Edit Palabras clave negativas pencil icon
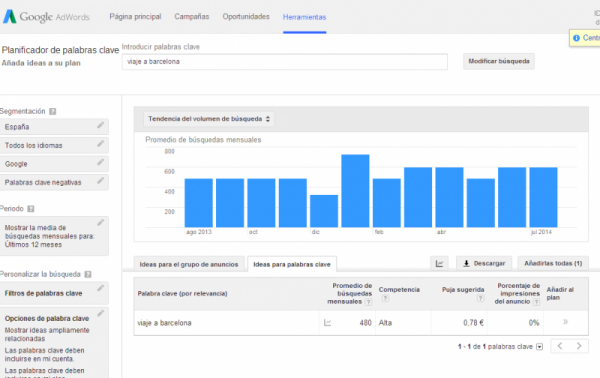Viewport: 600px width, 378px height. click(x=100, y=181)
